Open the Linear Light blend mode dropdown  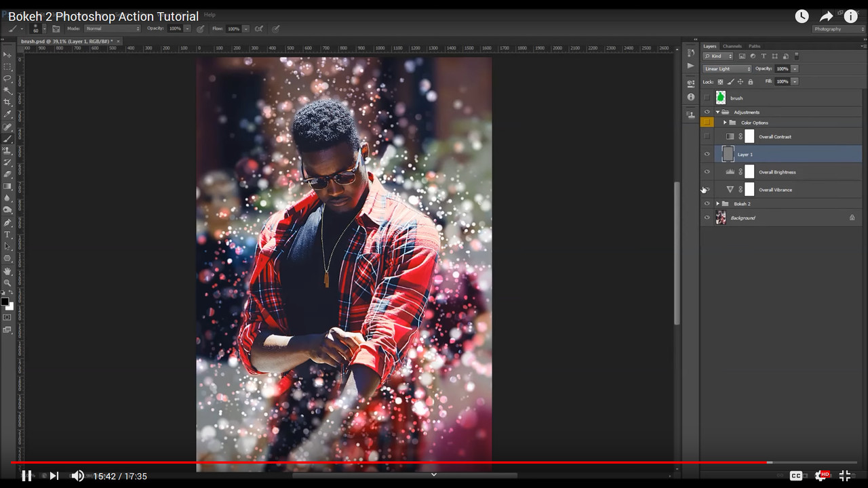727,69
